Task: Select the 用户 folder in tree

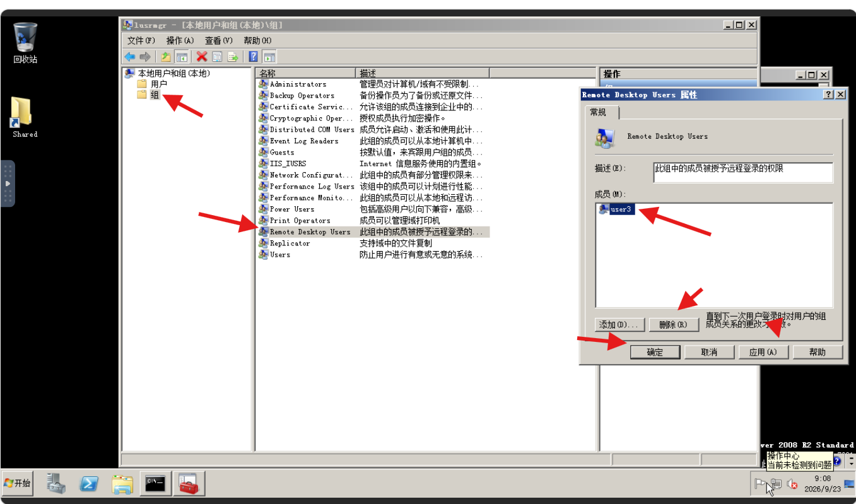Action: [x=159, y=84]
